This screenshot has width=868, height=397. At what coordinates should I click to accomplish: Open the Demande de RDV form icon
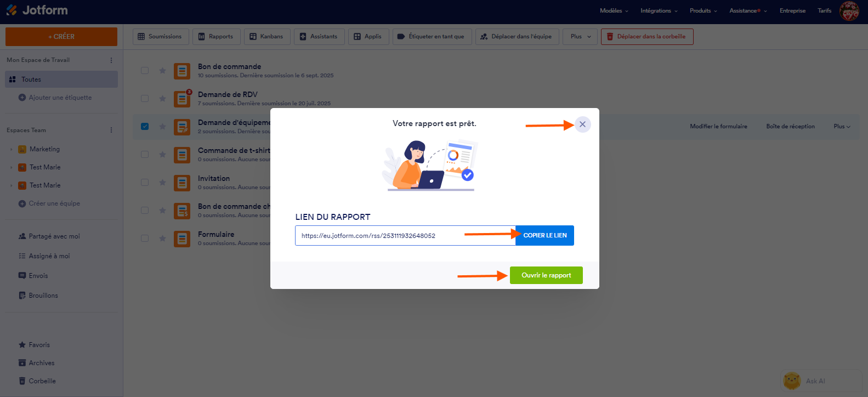click(x=182, y=99)
